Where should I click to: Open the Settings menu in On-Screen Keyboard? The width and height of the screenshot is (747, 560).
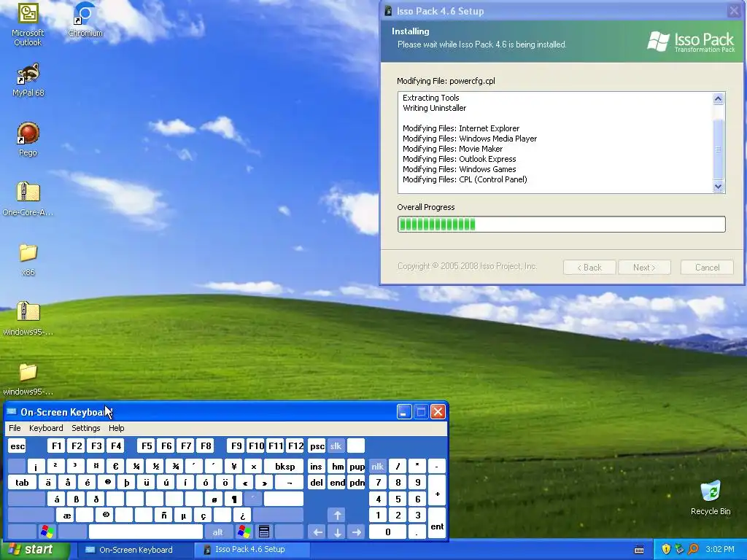click(x=86, y=428)
